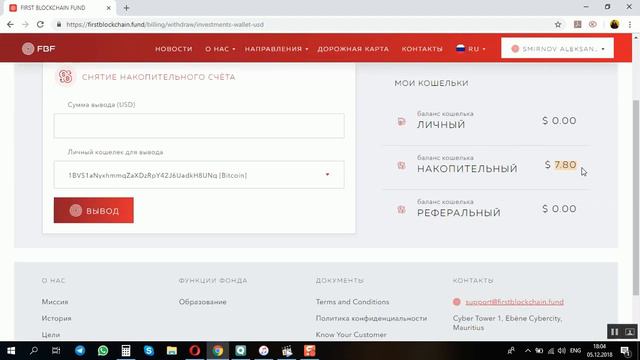Open the Новости menu item
Image resolution: width=640 pixels, height=360 pixels.
(173, 49)
